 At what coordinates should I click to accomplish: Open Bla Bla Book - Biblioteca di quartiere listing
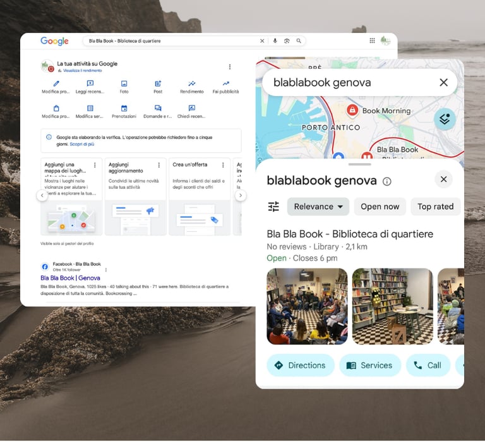point(350,234)
